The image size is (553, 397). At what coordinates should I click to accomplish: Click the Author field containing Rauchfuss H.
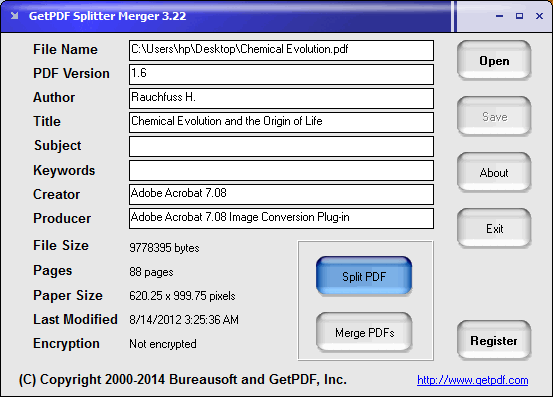(x=281, y=98)
